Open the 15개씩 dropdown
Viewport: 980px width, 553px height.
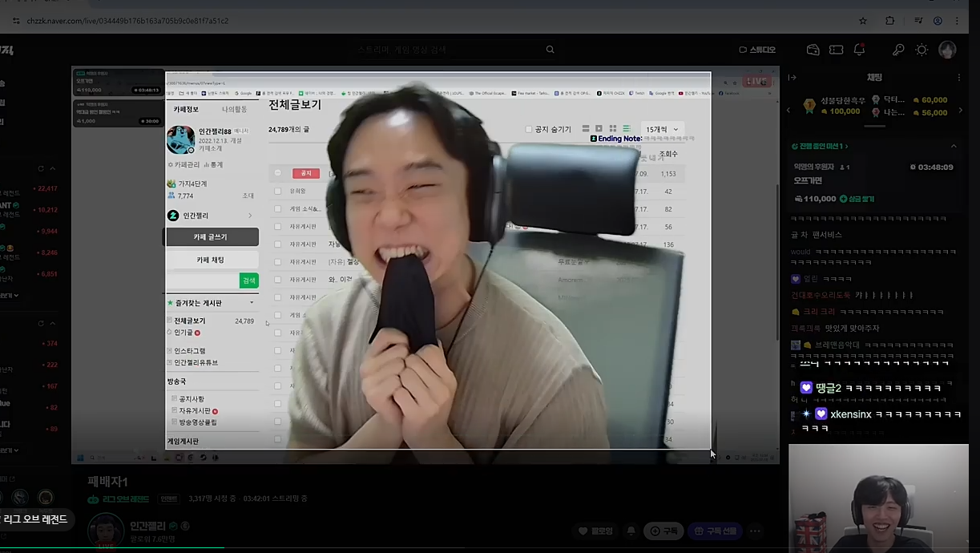click(x=662, y=129)
